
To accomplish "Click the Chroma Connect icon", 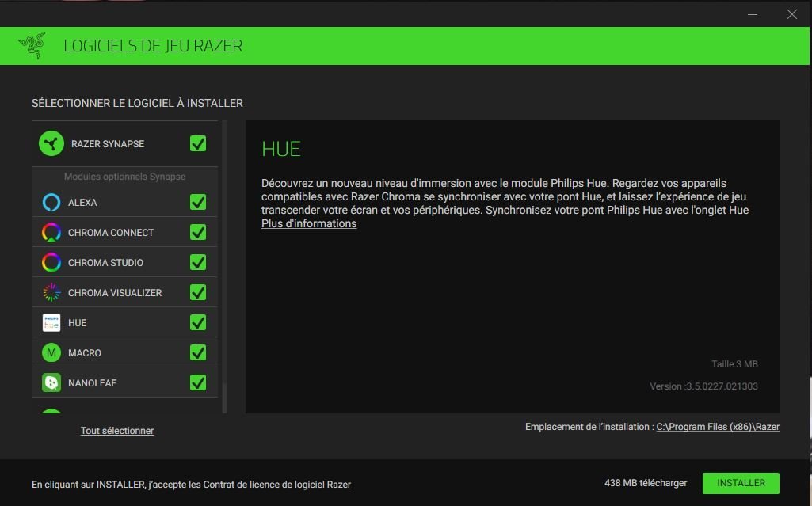I will [51, 233].
